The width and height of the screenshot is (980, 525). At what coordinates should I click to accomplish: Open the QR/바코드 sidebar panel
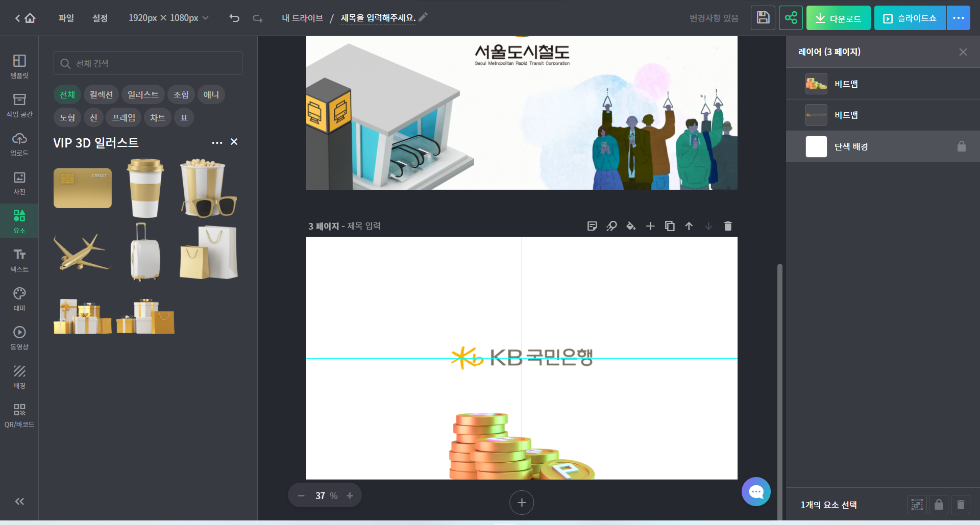pyautogui.click(x=19, y=416)
